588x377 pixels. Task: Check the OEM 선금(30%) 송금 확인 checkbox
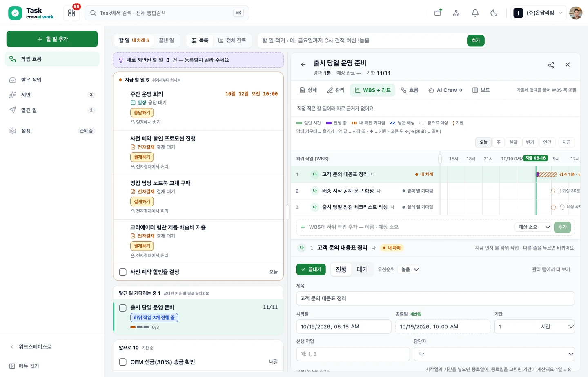(122, 362)
